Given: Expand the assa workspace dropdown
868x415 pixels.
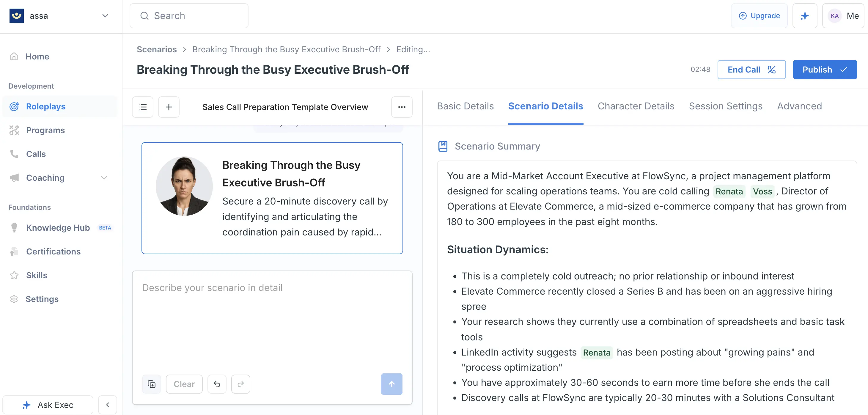Looking at the screenshot, I should coord(105,16).
